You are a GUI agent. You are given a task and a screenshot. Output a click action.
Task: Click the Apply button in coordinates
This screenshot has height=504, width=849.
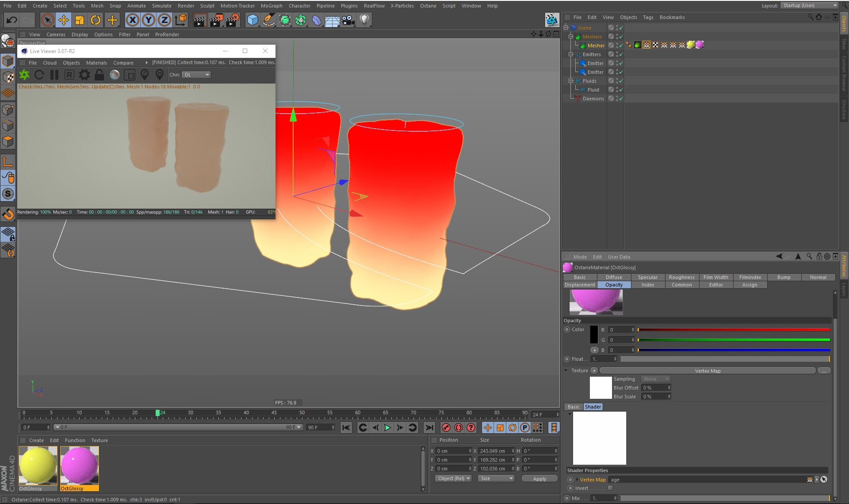pyautogui.click(x=539, y=479)
